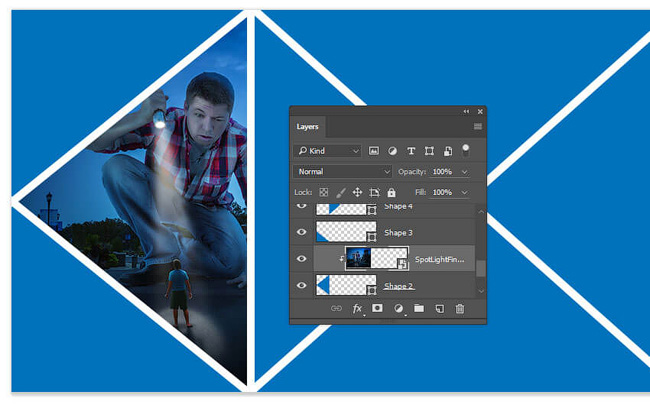Open the Kind filter dropdown
Image resolution: width=650 pixels, height=408 pixels.
tap(327, 151)
